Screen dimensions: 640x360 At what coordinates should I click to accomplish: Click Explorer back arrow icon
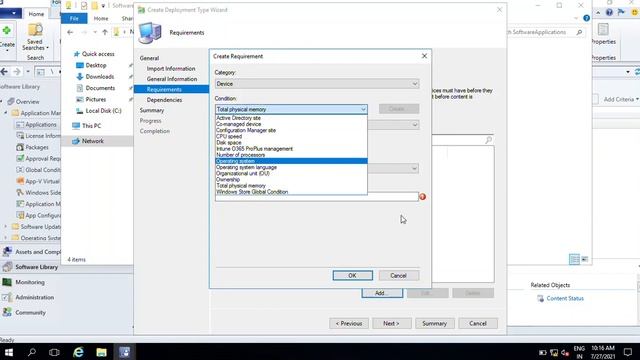point(70,32)
